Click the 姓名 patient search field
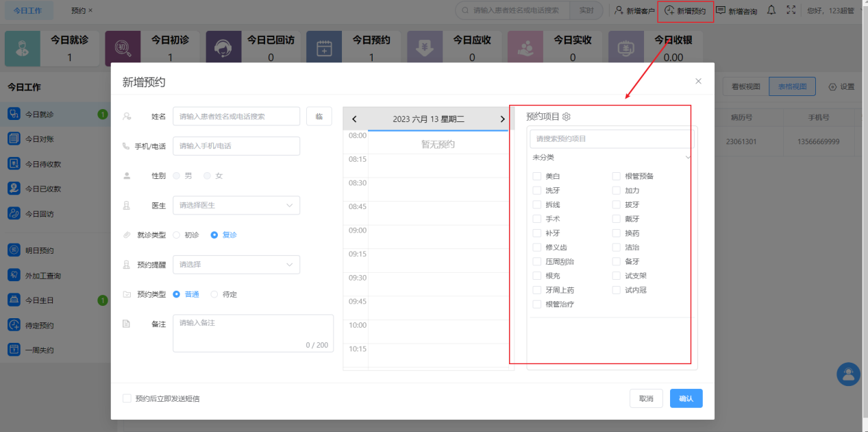The width and height of the screenshot is (868, 432). tap(236, 117)
